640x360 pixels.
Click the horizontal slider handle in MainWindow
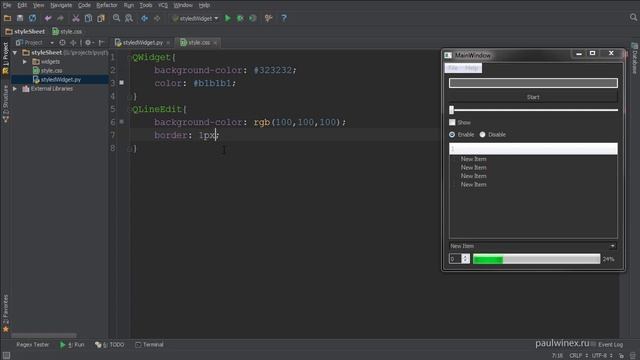coord(451,110)
